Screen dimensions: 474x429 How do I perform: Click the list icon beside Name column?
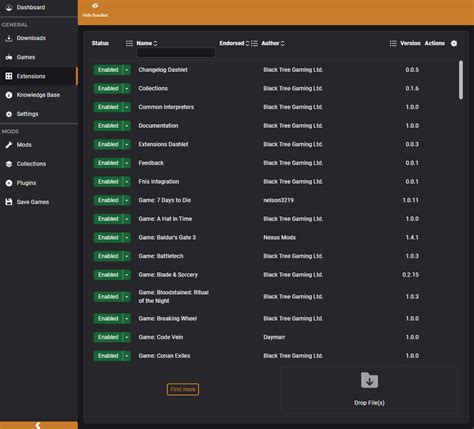point(129,43)
